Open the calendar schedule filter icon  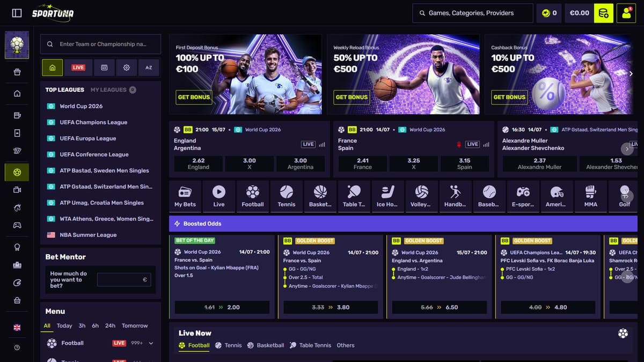click(x=104, y=68)
